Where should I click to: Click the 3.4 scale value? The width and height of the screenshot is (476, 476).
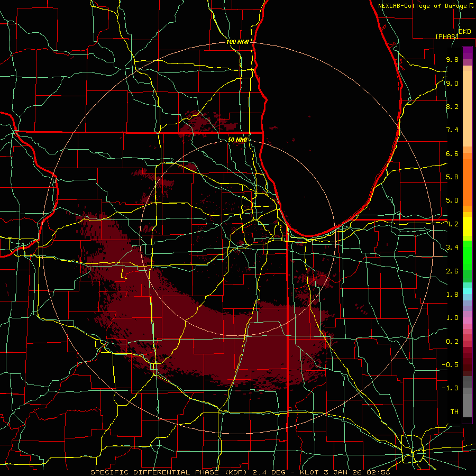452,248
